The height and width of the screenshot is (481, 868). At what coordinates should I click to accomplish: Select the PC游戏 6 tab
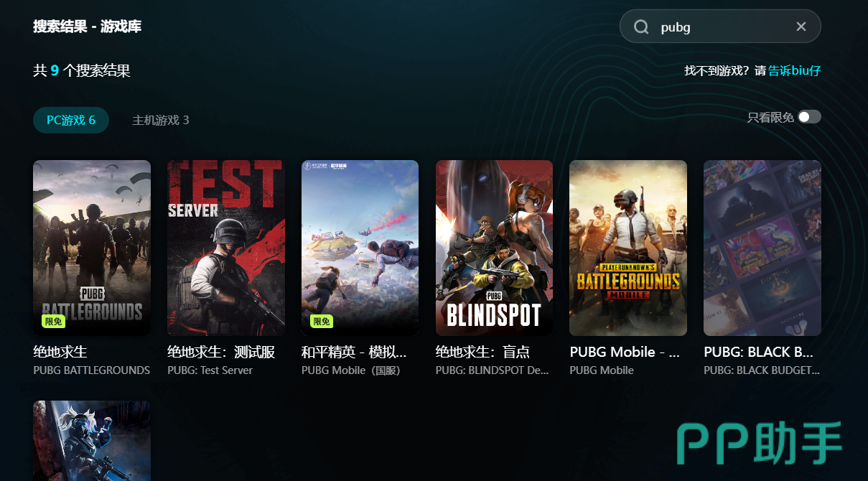point(71,120)
